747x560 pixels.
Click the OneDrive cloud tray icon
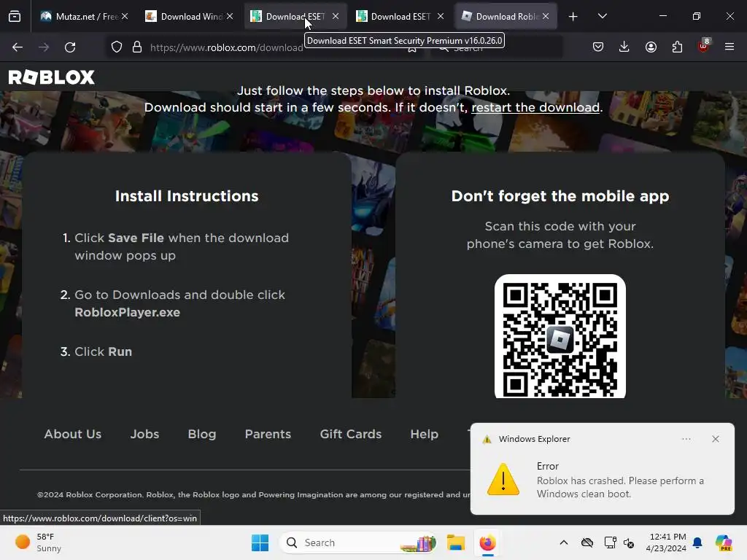[x=587, y=542]
